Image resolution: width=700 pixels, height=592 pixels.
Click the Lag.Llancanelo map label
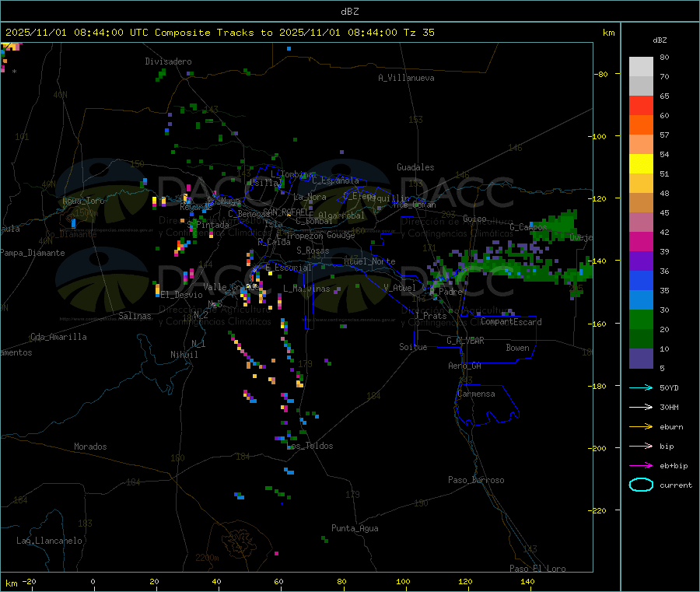[x=49, y=541]
